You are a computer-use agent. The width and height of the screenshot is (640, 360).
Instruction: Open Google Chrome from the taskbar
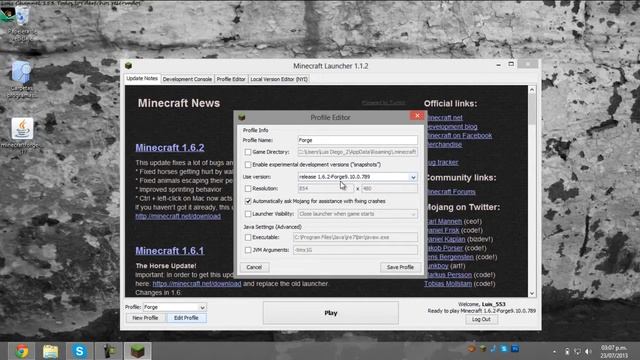22,351
